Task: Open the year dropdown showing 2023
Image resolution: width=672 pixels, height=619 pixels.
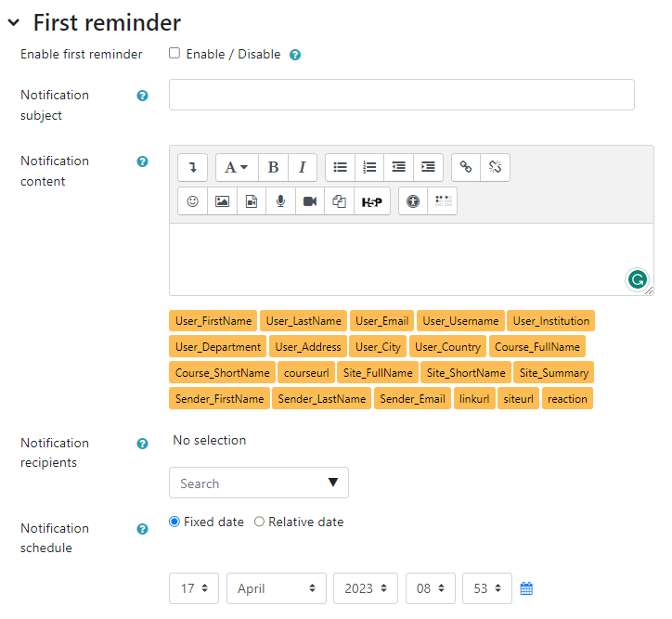Action: (x=365, y=588)
